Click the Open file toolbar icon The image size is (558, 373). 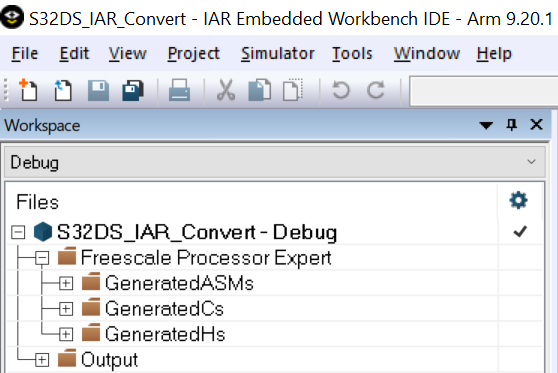[x=63, y=90]
